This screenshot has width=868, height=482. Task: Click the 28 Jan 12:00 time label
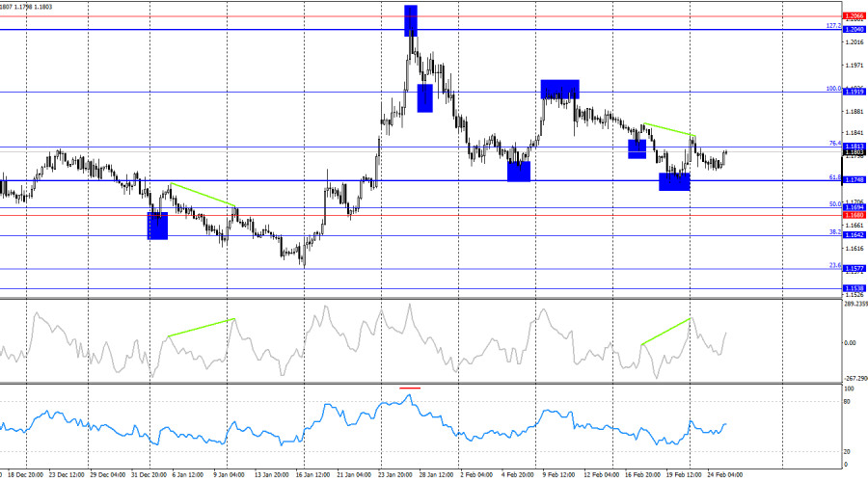point(436,475)
